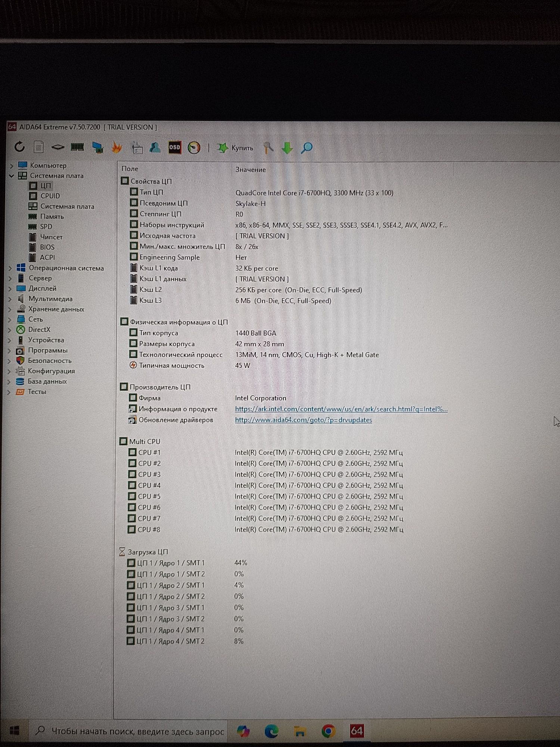Screen dimensions: 560x747
Task: Select the Псевдоним ЦП row
Action: coord(197,203)
